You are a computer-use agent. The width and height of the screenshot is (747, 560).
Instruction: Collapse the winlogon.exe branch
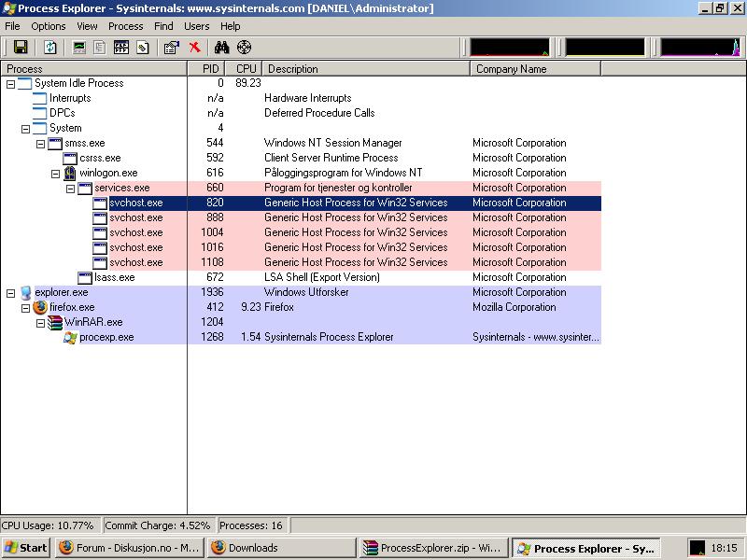click(x=55, y=174)
